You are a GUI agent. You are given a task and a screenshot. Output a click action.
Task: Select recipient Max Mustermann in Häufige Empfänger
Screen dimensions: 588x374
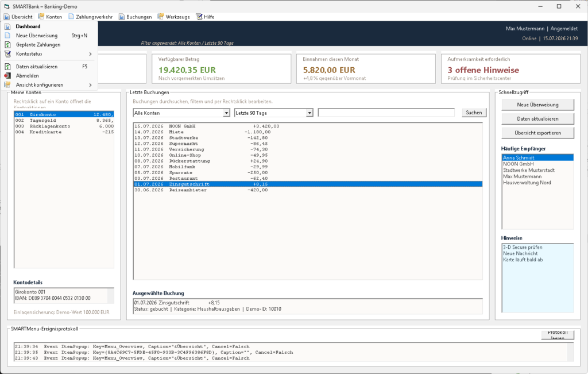click(537, 176)
